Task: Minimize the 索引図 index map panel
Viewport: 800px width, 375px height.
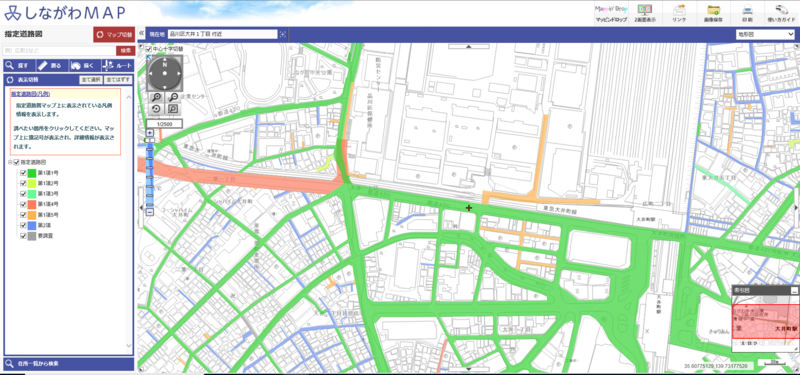Action: pos(794,290)
